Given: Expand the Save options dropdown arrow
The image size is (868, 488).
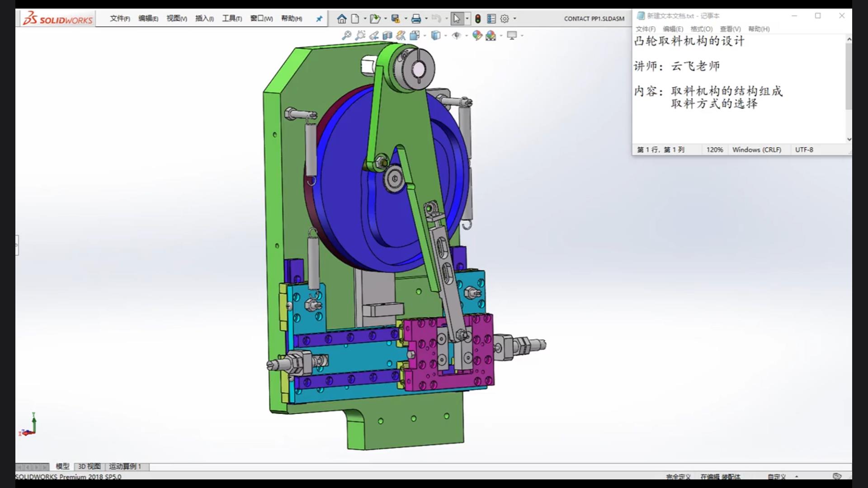Looking at the screenshot, I should coord(406,19).
